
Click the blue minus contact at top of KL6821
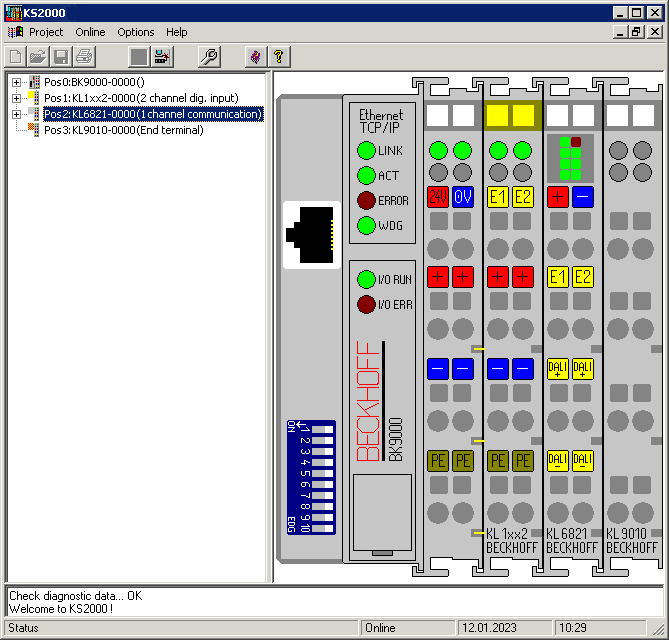[583, 197]
